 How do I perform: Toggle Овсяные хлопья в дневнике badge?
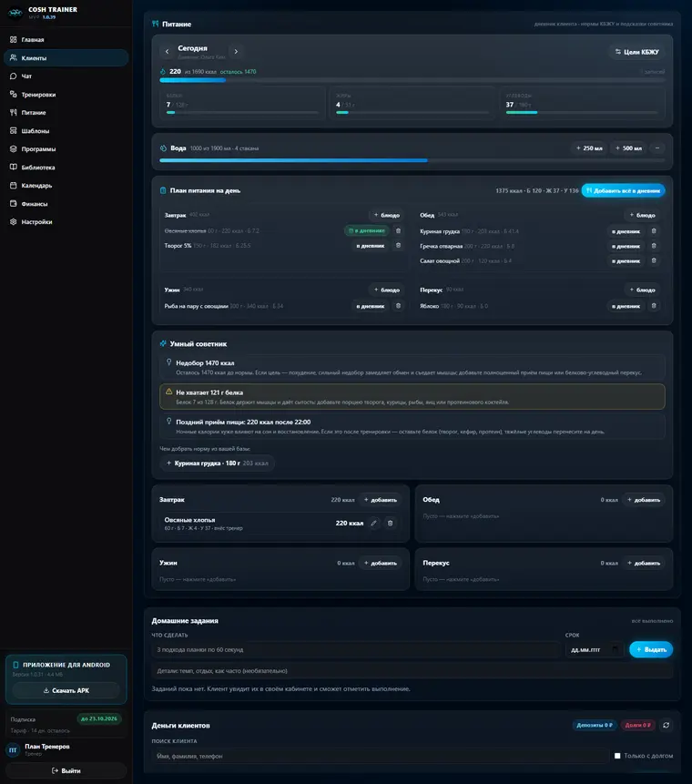tap(367, 231)
